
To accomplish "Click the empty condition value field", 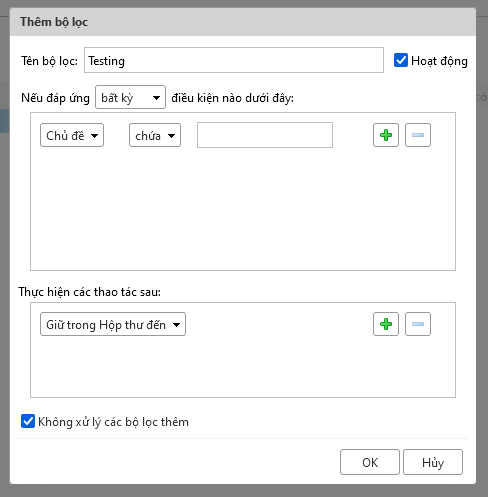I will (x=265, y=135).
